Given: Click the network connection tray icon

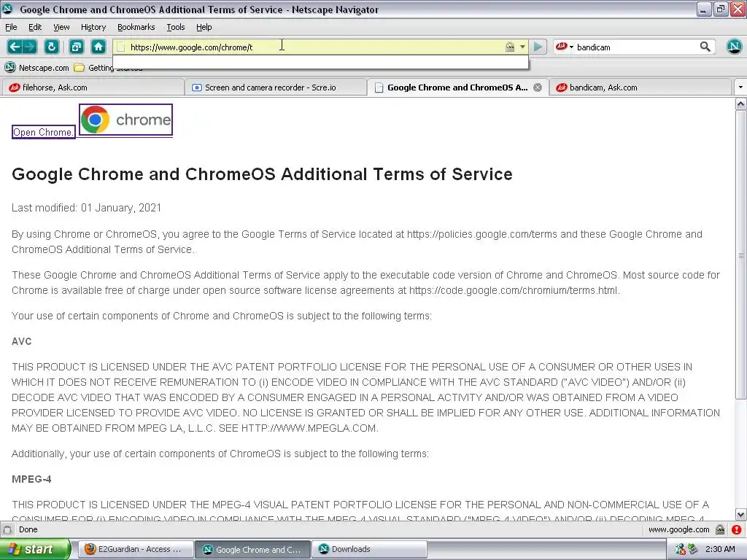Looking at the screenshot, I should coord(680,550).
